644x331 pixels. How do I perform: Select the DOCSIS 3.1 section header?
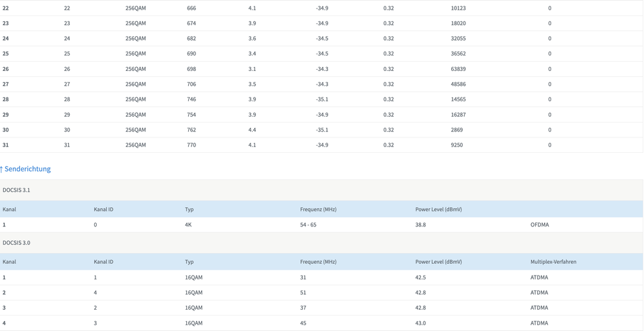(16, 190)
